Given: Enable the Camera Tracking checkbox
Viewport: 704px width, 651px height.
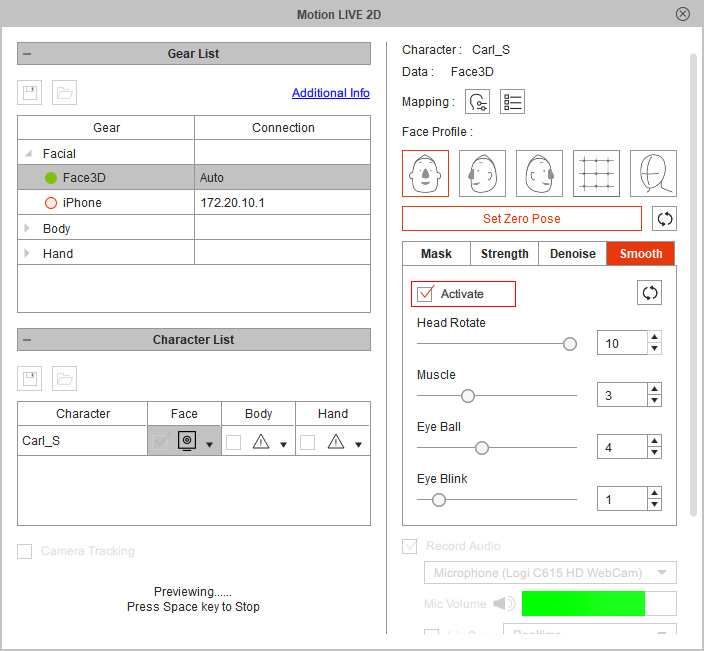Looking at the screenshot, I should point(25,551).
